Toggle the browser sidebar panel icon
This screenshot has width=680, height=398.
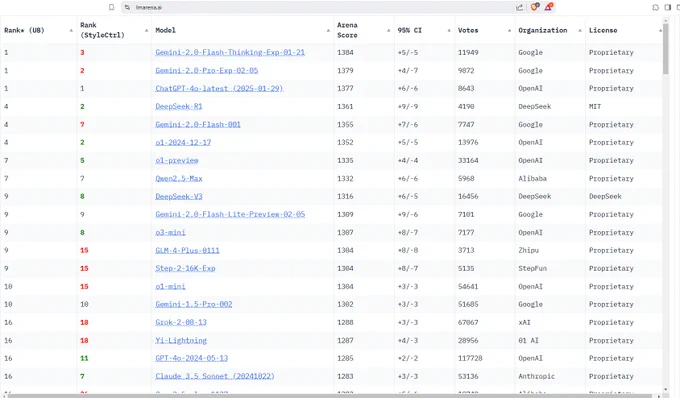coord(668,7)
